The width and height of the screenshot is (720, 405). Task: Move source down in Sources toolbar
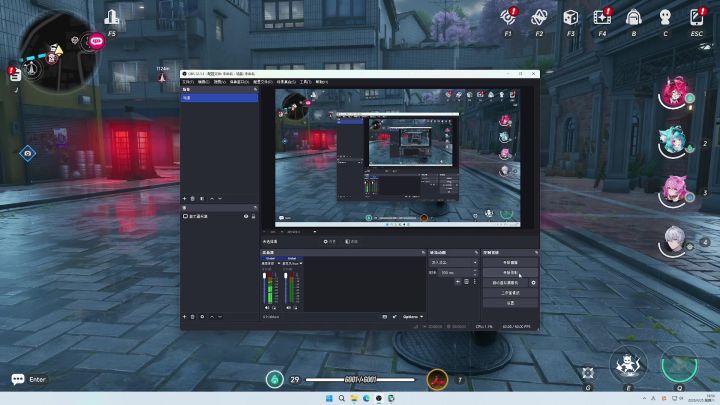[220, 316]
